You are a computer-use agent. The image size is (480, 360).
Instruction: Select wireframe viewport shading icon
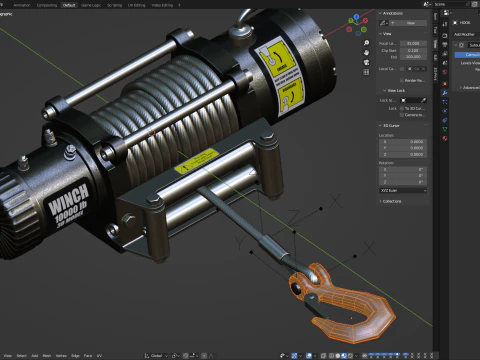point(331,356)
